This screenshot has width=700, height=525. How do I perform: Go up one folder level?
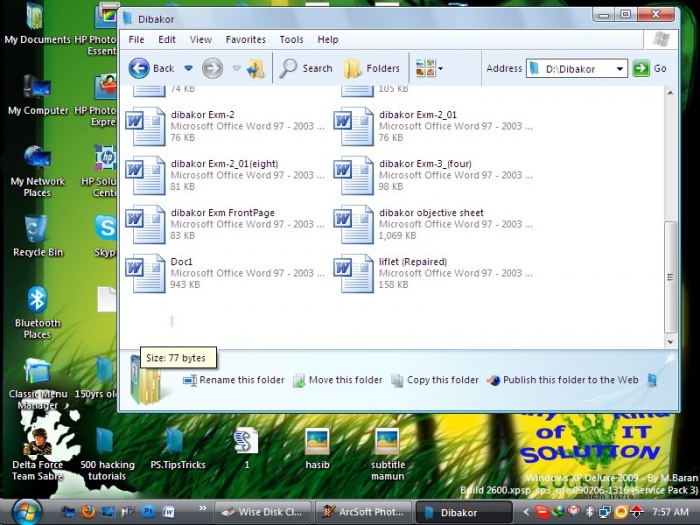coord(256,68)
